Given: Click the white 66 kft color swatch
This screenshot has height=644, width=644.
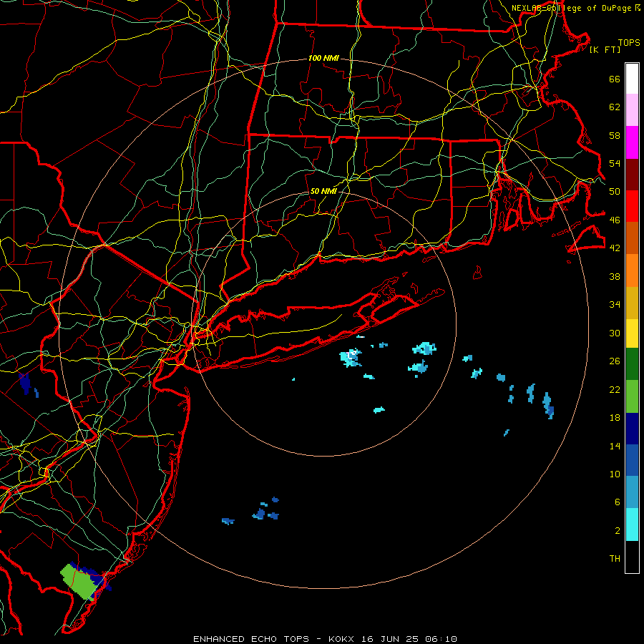Looking at the screenshot, I should coord(632,79).
